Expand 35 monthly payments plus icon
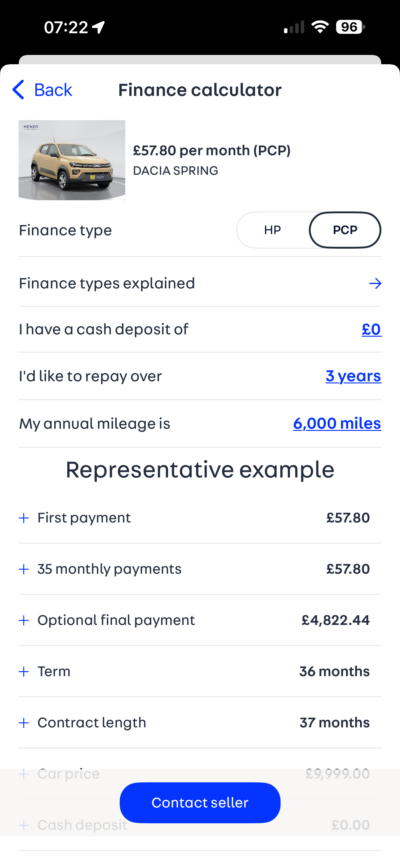Screen dimensions: 400x868 24,569
